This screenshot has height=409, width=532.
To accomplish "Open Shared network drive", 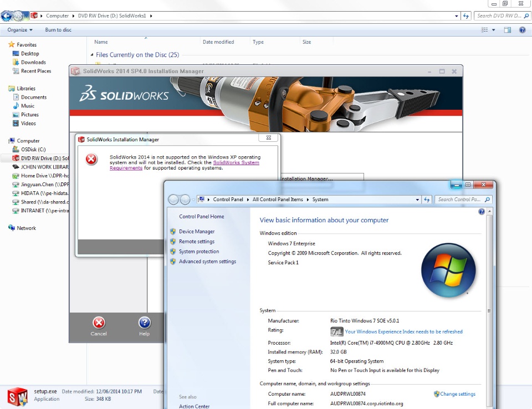I will (x=40, y=202).
